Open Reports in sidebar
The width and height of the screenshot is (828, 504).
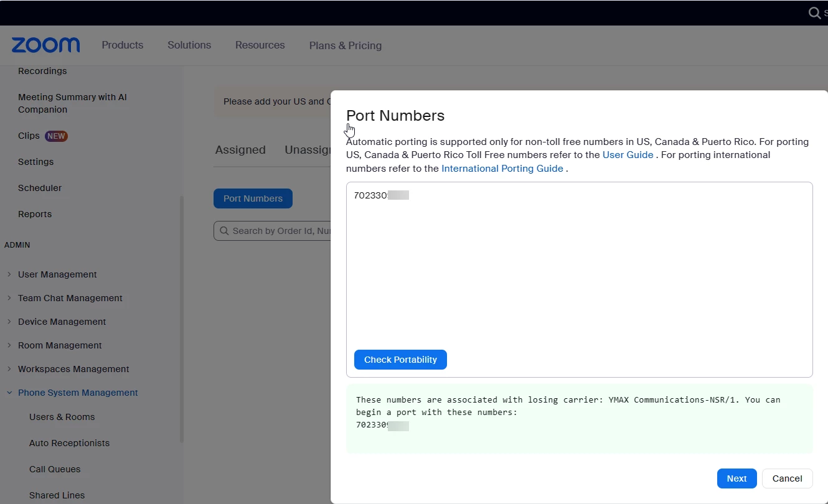35,214
